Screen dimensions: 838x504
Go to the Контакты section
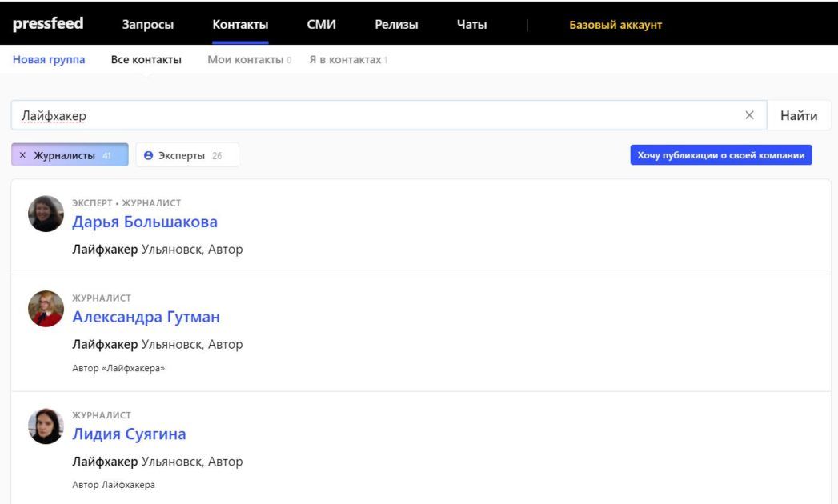click(240, 25)
